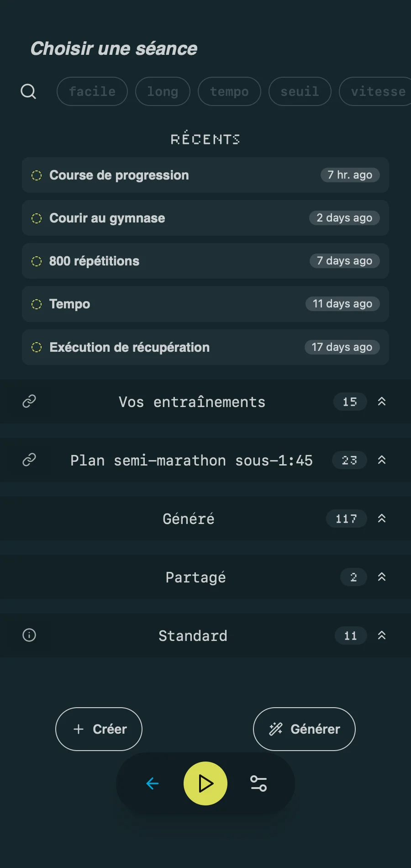
Task: Click link icon beside Vos entraînements
Action: tap(29, 401)
